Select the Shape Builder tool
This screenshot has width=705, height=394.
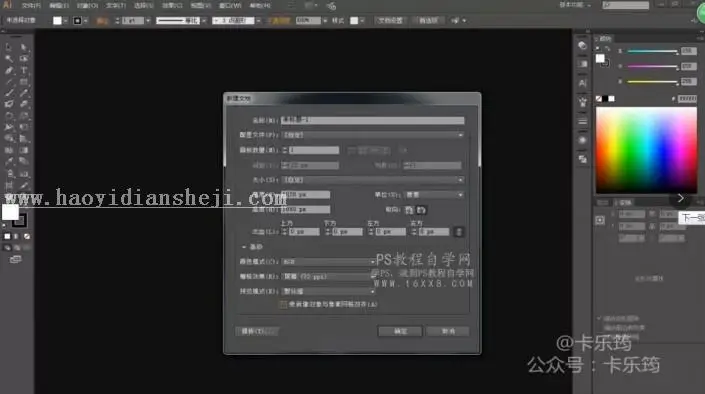[x=9, y=139]
